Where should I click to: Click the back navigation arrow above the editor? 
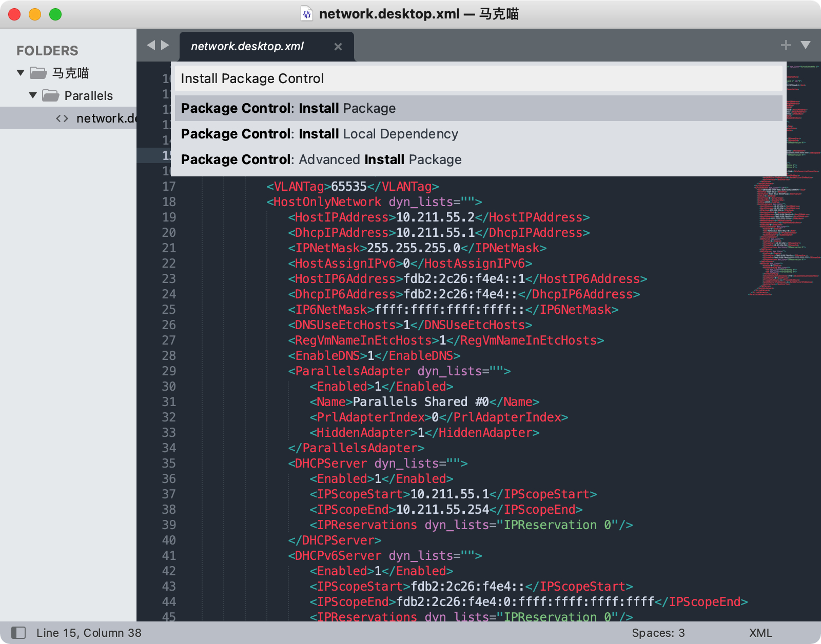[150, 45]
